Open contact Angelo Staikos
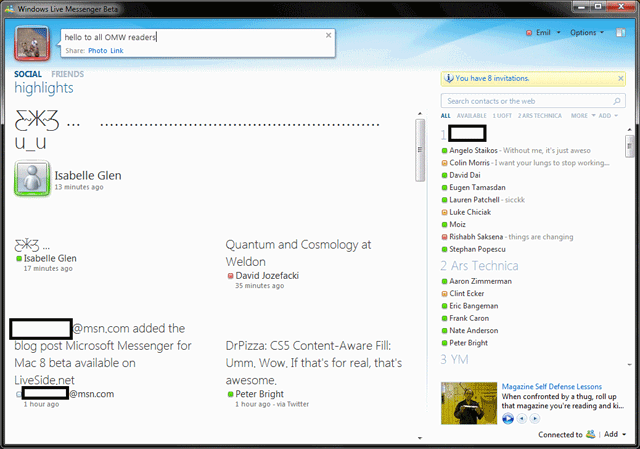Viewport: 640px width, 449px height. tap(473, 151)
